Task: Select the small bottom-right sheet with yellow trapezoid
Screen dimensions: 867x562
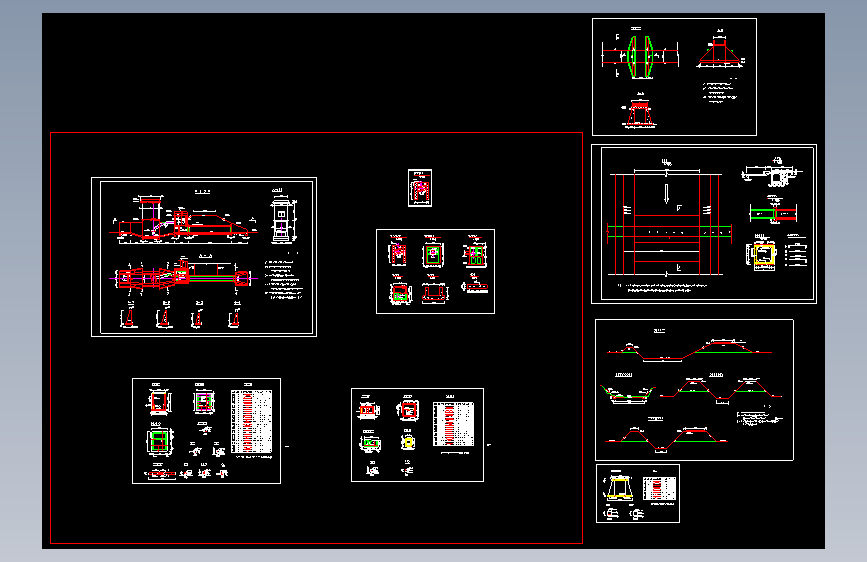Action: pos(638,493)
